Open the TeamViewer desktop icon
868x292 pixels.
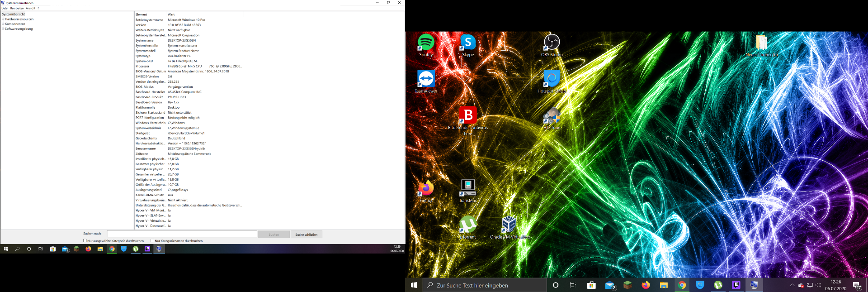(x=426, y=81)
